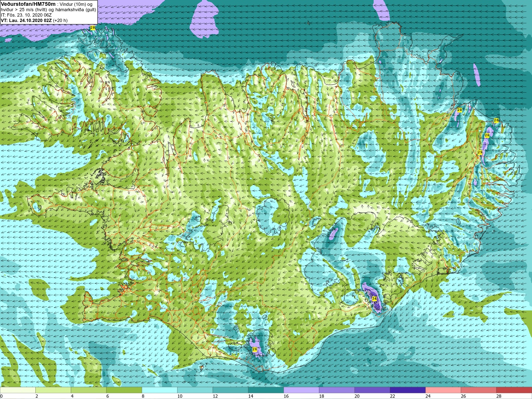Screen dimensions: 532x399
Task: Click the '(+20 h)' forecast offset text
Action: [x=60, y=20]
